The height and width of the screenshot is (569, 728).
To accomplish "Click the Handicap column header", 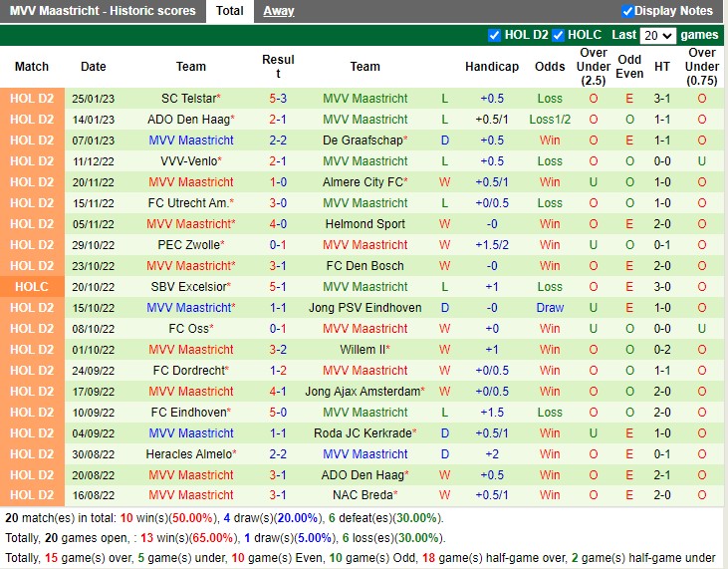I will pos(492,67).
